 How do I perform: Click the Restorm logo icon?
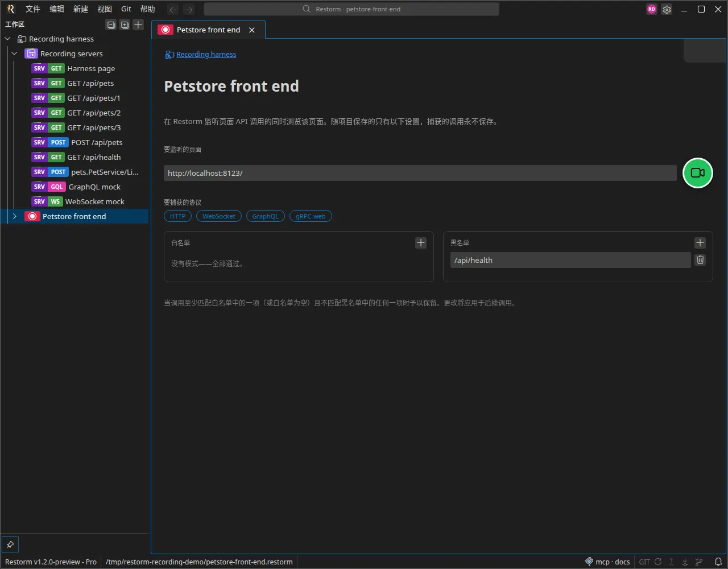click(x=10, y=9)
